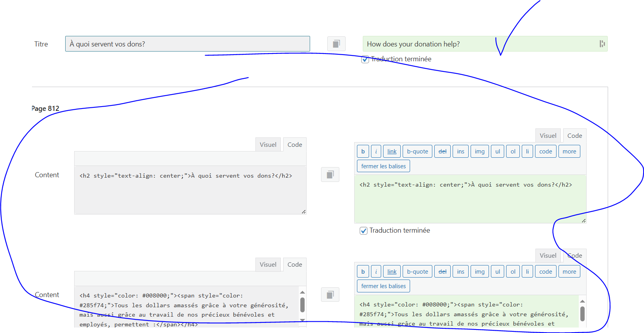The image size is (644, 333).
Task: Copy the h4 Content original into translation
Action: (330, 295)
